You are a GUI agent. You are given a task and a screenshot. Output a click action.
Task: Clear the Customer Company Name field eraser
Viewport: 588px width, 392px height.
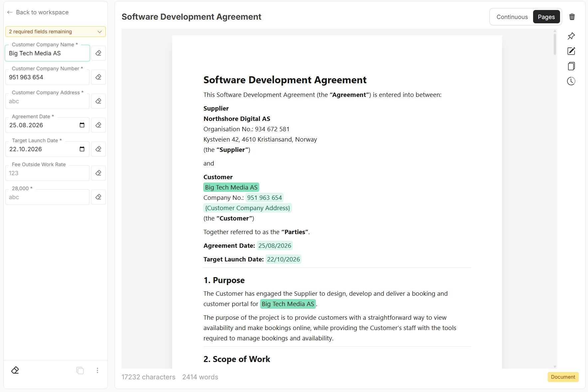click(x=98, y=53)
